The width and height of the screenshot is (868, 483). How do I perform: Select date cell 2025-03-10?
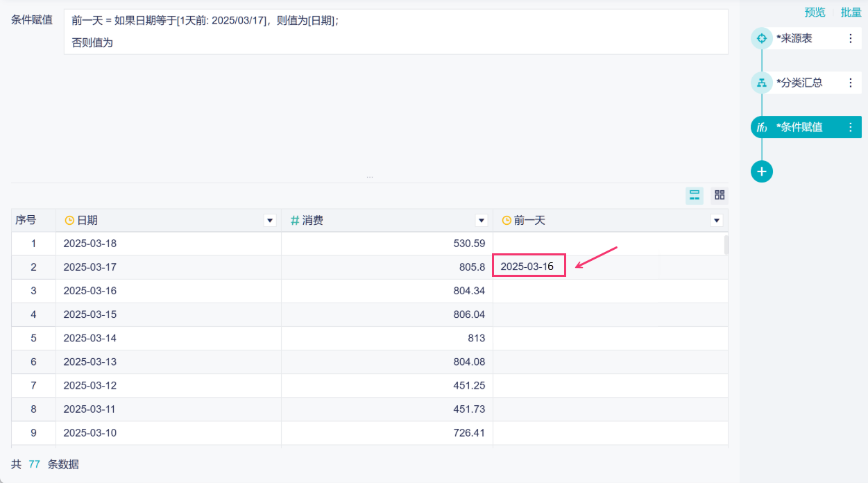[x=90, y=433]
